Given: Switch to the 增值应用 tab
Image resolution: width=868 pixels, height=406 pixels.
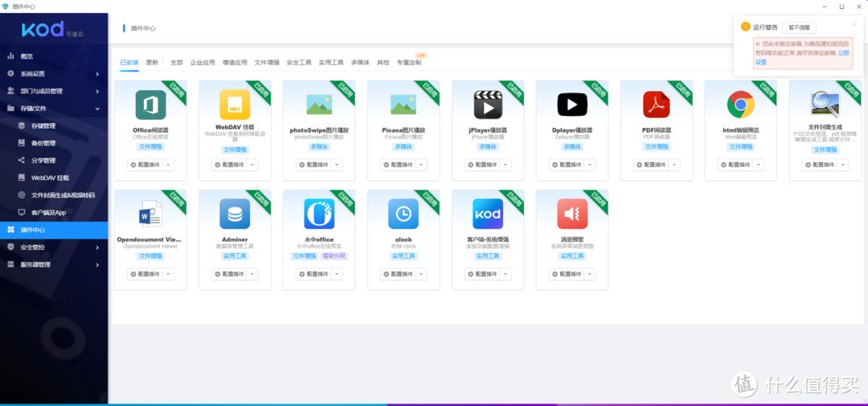Looking at the screenshot, I should 235,63.
